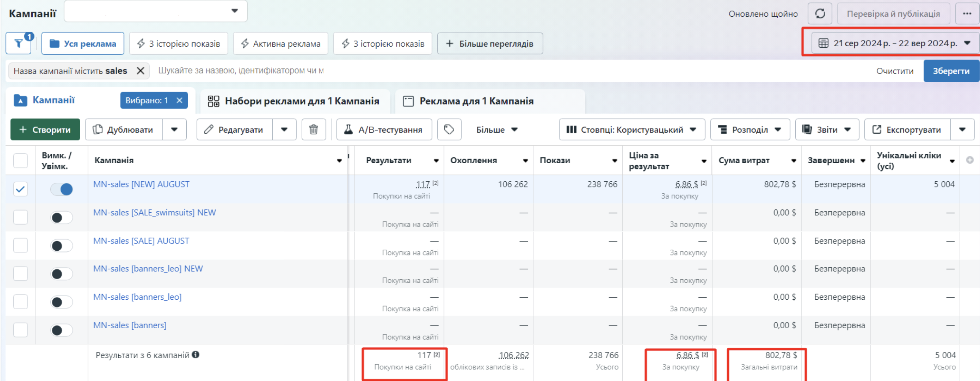The image size is (980, 381).
Task: Open the MN-sales [banners_leo] NEW campaign link
Action: click(148, 269)
